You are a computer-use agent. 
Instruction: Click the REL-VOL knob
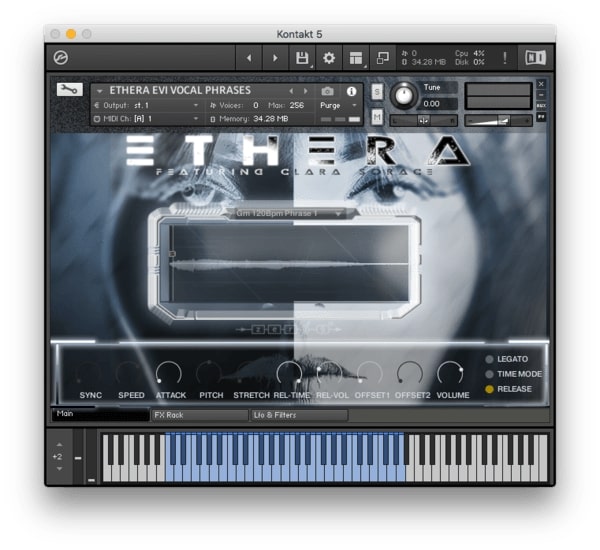tap(329, 373)
